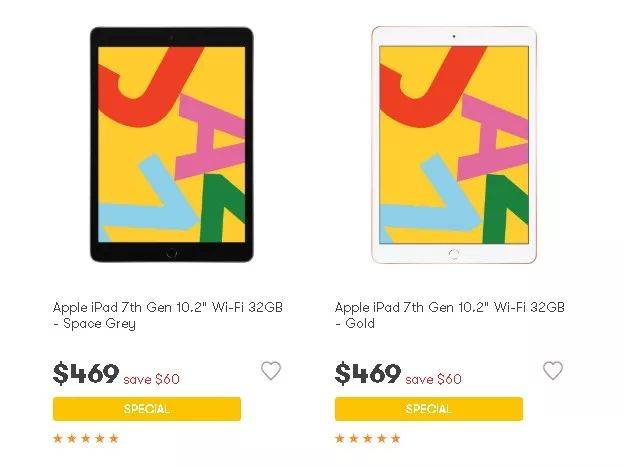The height and width of the screenshot is (467, 624).
Task: Click SPECIAL button under Gold iPad
Action: pyautogui.click(x=429, y=409)
